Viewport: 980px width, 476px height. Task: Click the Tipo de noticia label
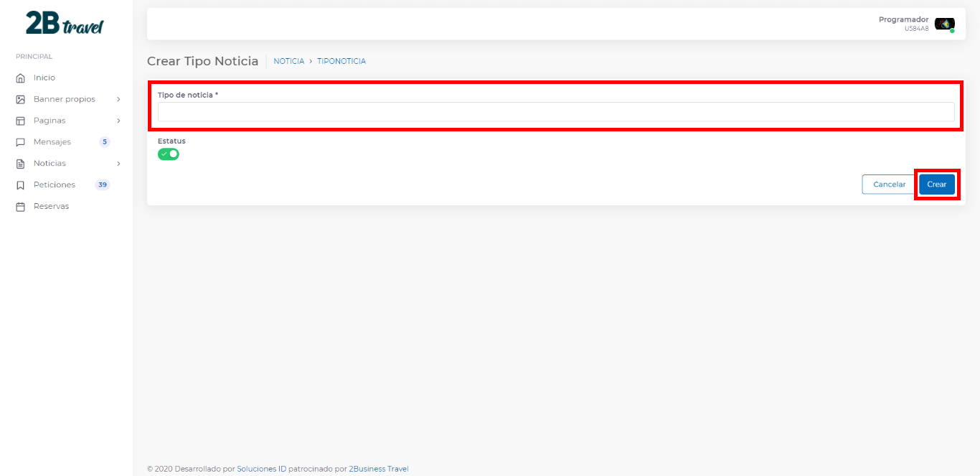[x=188, y=95]
